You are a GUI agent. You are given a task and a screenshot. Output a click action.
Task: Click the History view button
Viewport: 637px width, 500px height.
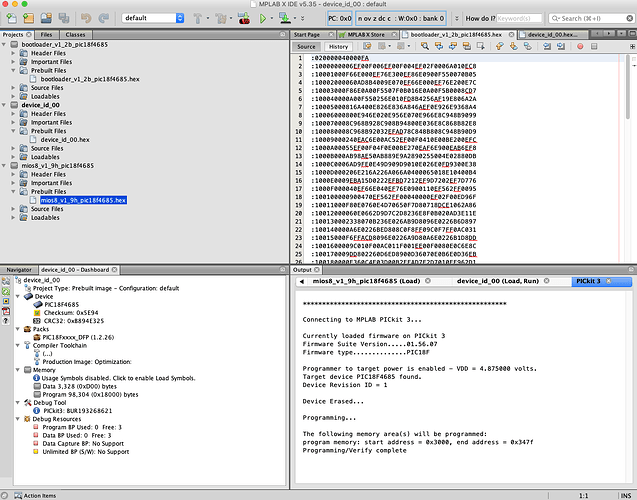point(338,46)
